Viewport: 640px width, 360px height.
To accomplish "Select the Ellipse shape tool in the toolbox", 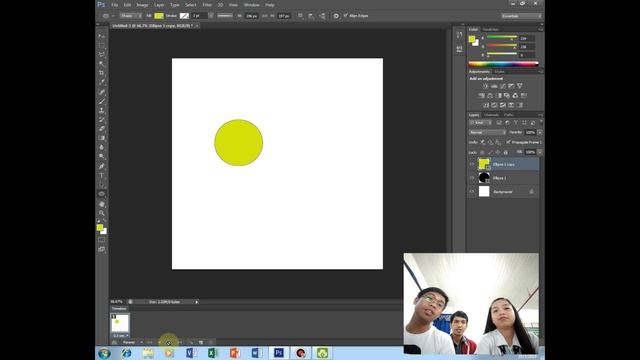I will click(x=102, y=194).
